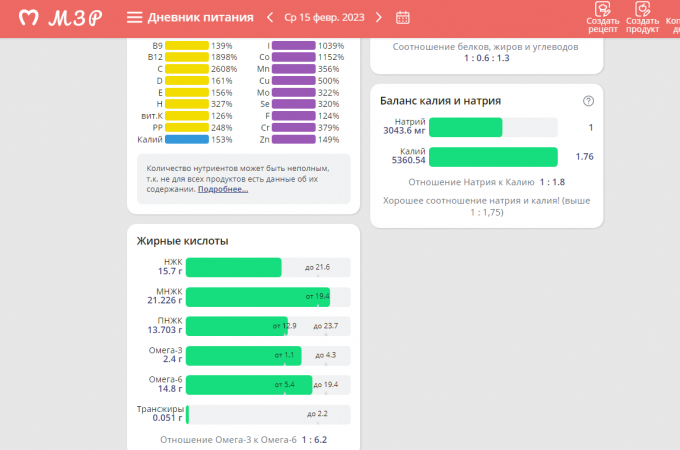680x450 pixels.
Task: Open the calendar date picker icon
Action: click(403, 17)
